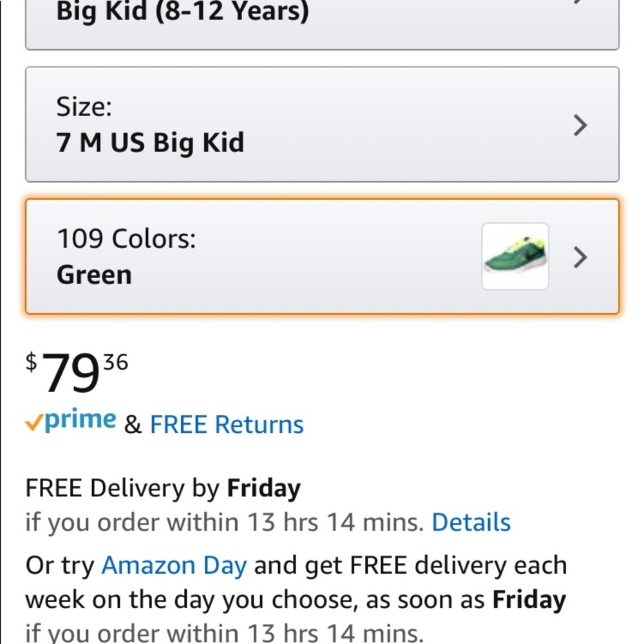Tap the Green color label
Viewport: 644px width, 644px height.
(x=94, y=275)
